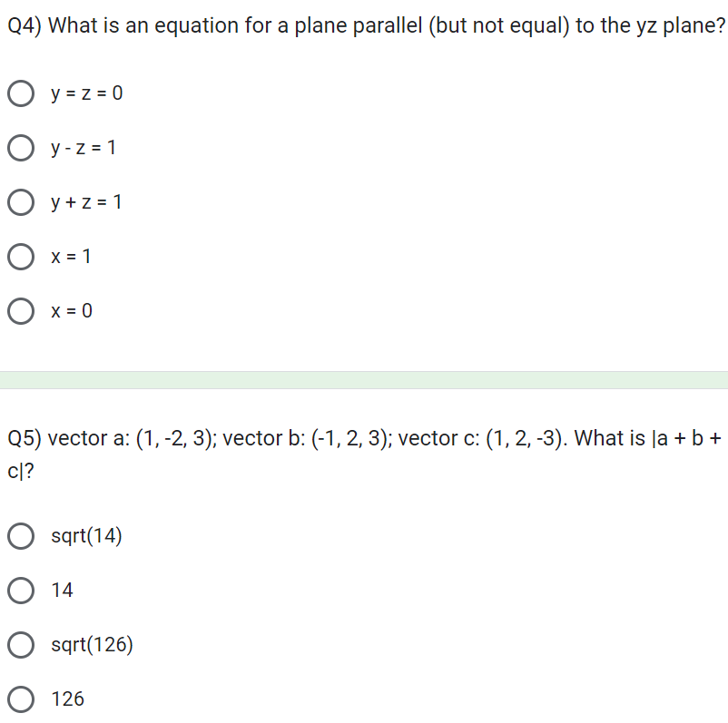Click the 126 answer text
This screenshot has height=723, width=728.
(68, 699)
